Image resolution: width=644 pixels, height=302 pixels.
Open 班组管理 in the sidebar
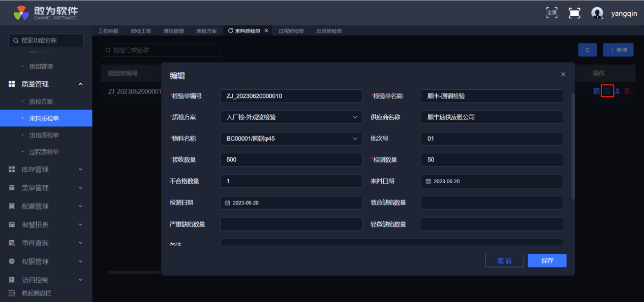41,66
